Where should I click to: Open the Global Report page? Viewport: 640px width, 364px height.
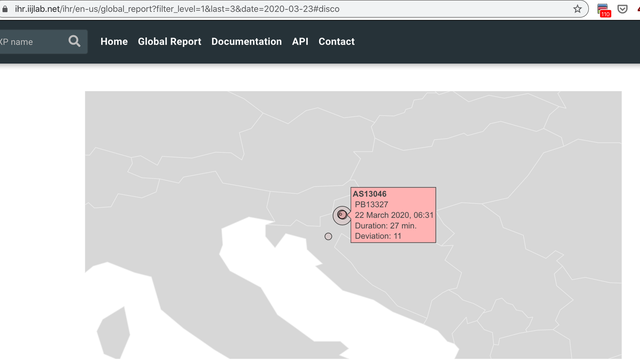[169, 42]
